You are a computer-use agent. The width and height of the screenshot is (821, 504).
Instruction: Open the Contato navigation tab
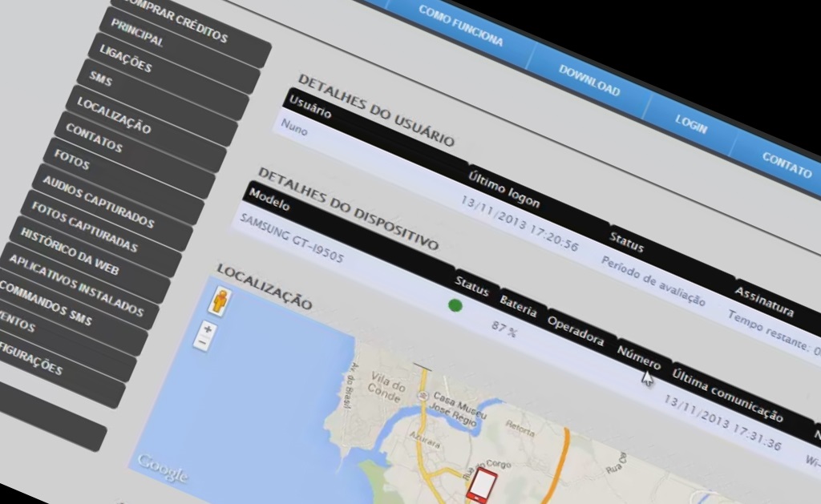tap(787, 165)
